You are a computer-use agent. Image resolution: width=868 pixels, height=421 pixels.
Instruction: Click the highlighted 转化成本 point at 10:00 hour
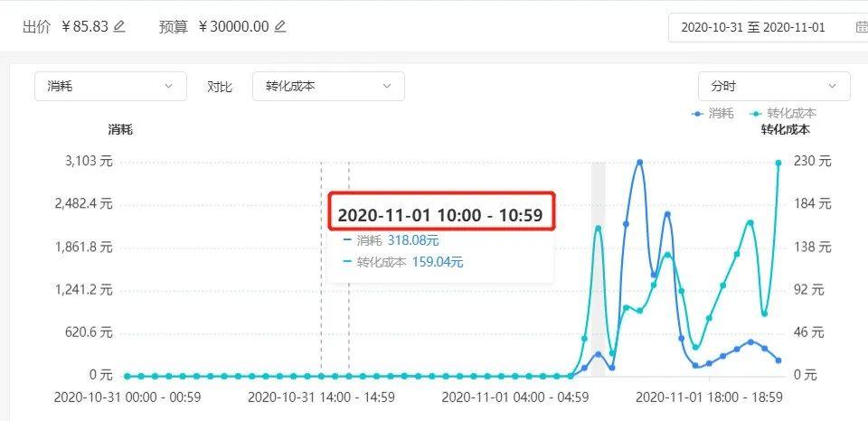pyautogui.click(x=598, y=228)
